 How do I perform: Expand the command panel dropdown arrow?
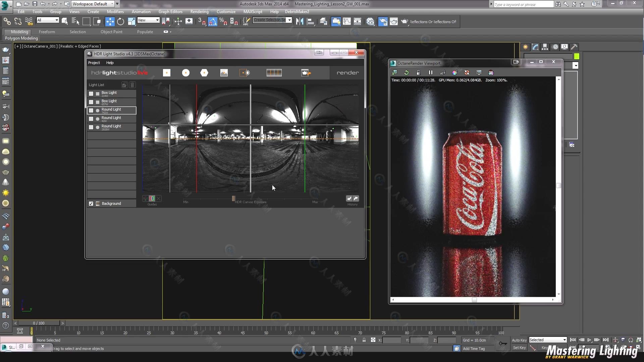click(576, 65)
